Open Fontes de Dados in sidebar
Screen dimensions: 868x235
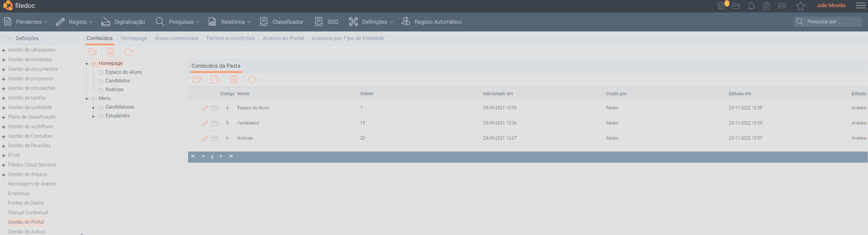coord(26,203)
